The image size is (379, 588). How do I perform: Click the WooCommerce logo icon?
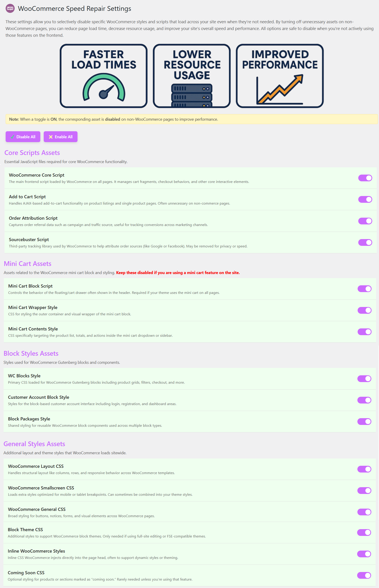tap(10, 8)
